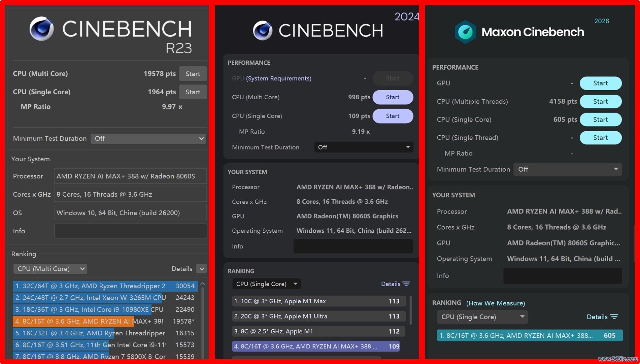Select the Apple M1 Max ranking entry
This screenshot has width=640, height=364.
tap(319, 301)
